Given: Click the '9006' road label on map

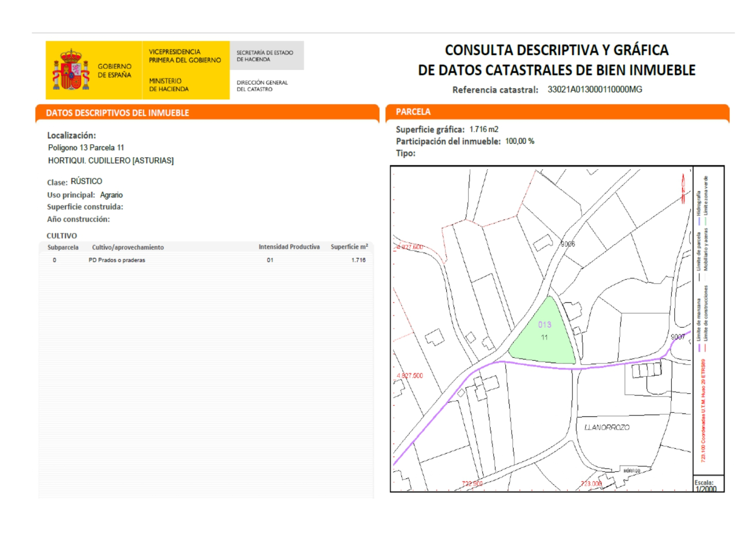Looking at the screenshot, I should 568,244.
